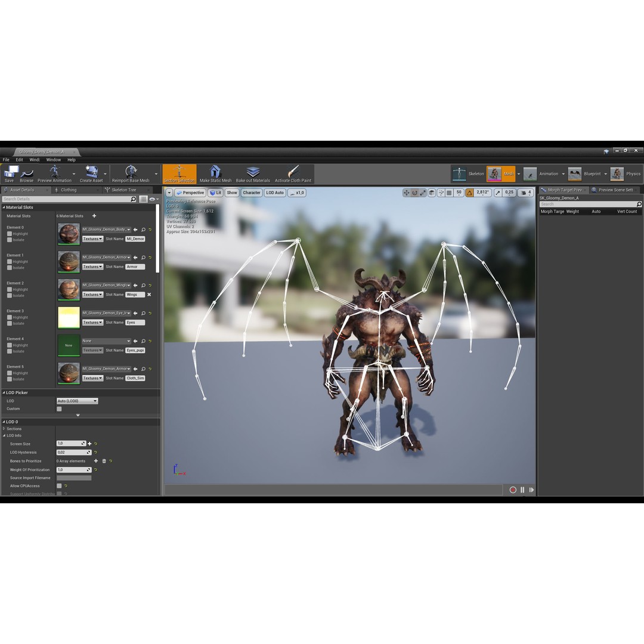Enable Highlight for Element 5
The height and width of the screenshot is (644, 644).
(x=10, y=373)
